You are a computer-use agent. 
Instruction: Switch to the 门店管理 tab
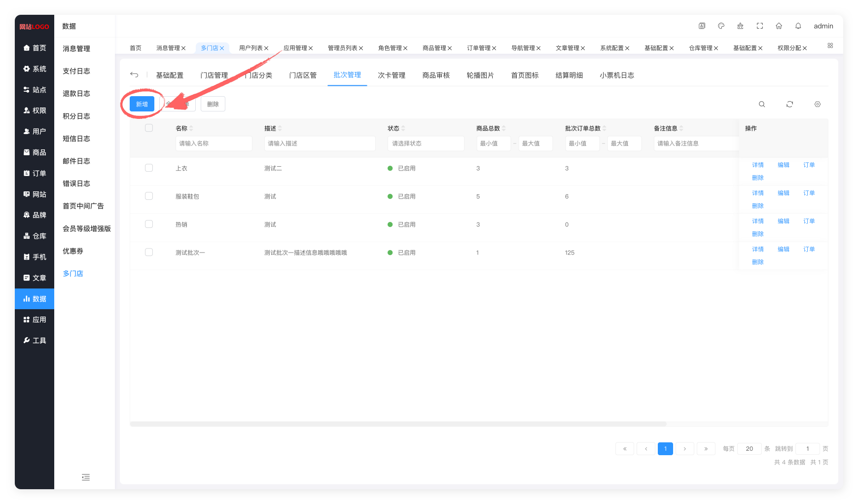[214, 75]
